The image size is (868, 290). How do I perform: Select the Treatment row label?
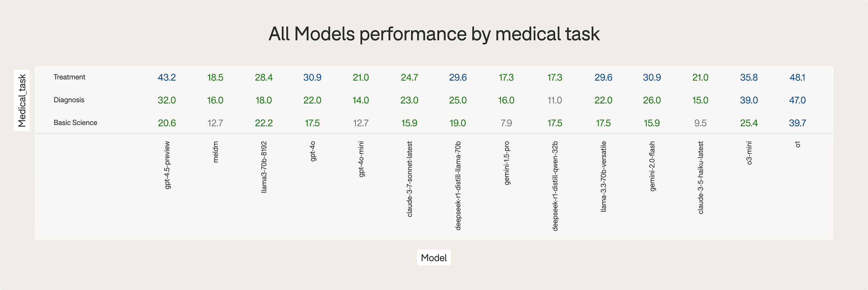click(x=69, y=77)
